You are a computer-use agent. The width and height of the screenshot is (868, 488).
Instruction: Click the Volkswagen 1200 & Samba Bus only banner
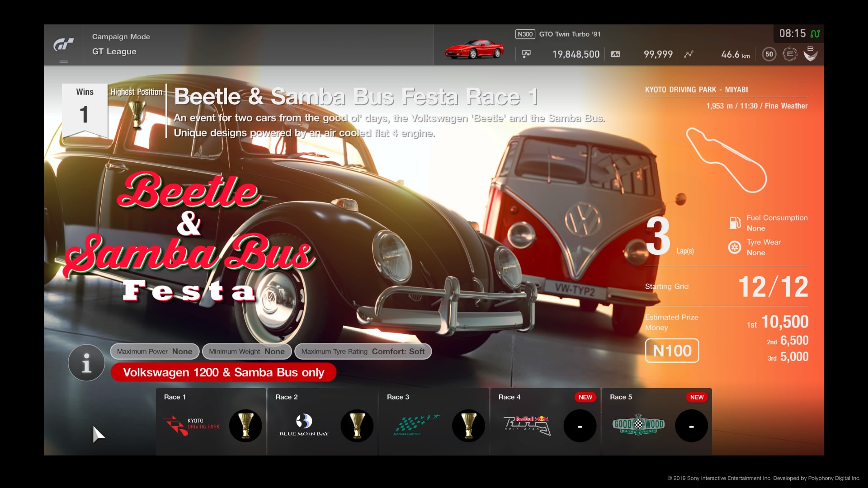[223, 372]
